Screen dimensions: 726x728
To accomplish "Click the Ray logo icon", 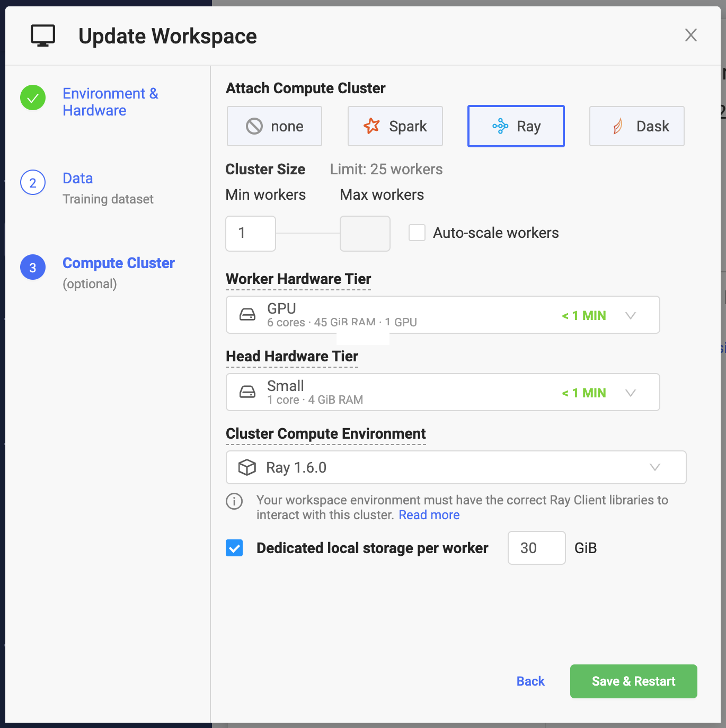I will (x=500, y=126).
